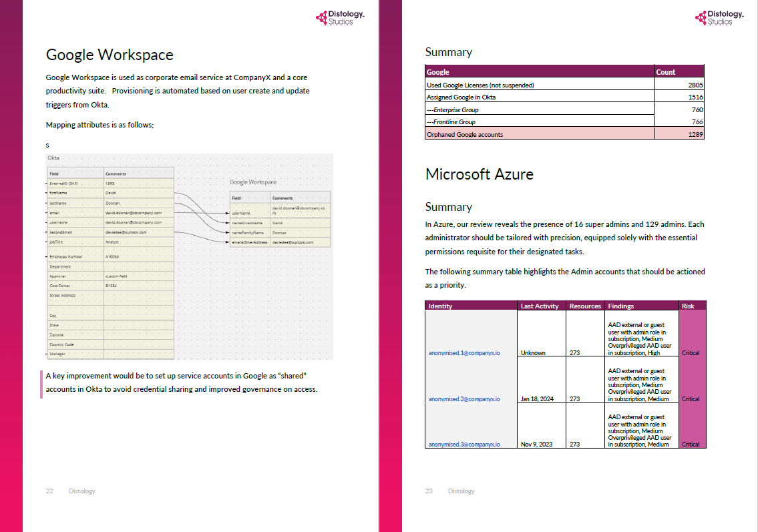Click the Distology Studios logo on page 22
Screen dimensions: 758x532
coord(341,18)
